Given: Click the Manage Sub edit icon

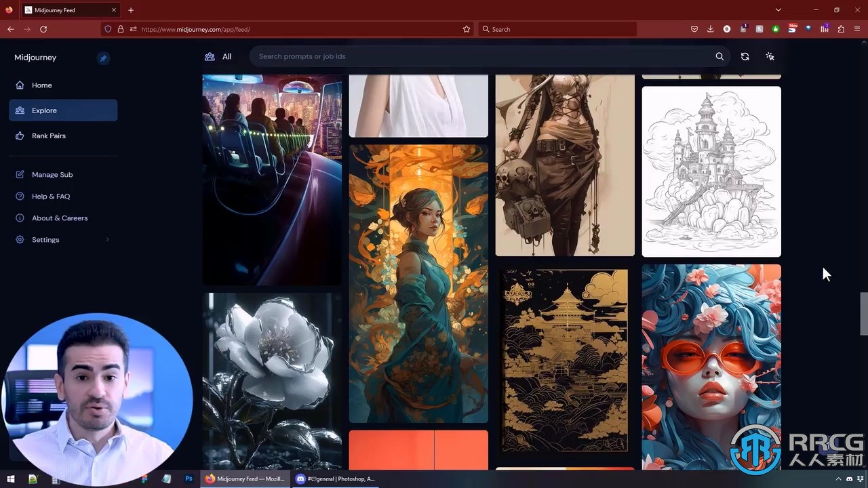Looking at the screenshot, I should click(x=20, y=175).
